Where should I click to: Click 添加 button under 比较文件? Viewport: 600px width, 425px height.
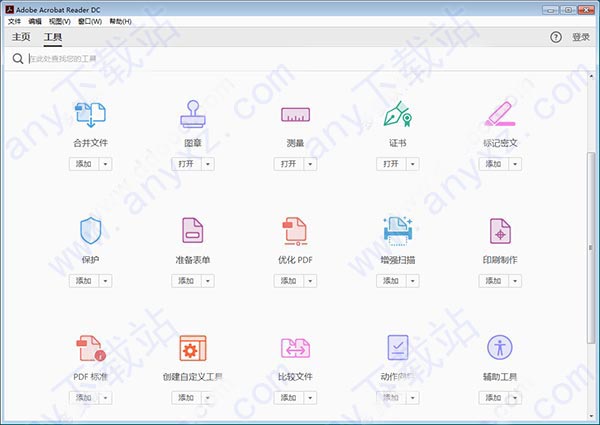(x=289, y=398)
